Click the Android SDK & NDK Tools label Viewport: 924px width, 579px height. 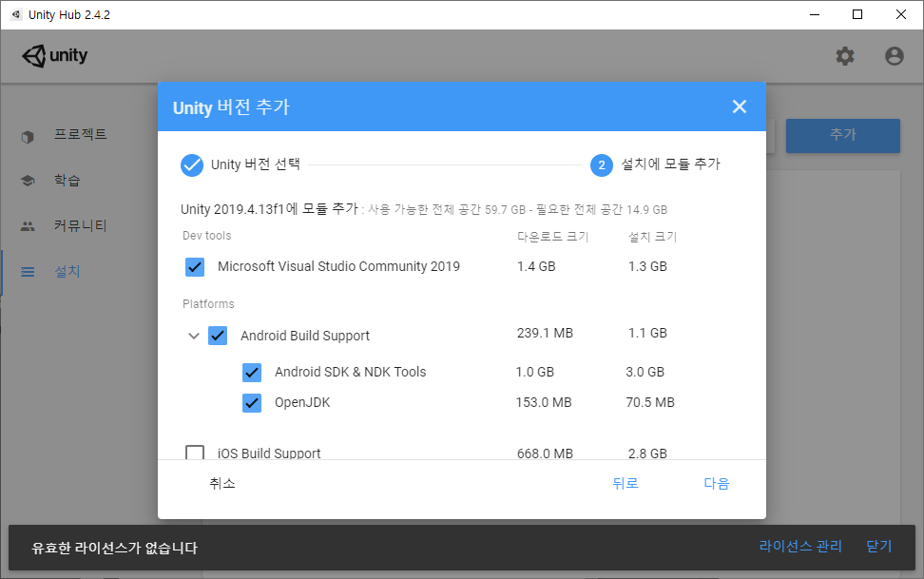click(350, 372)
